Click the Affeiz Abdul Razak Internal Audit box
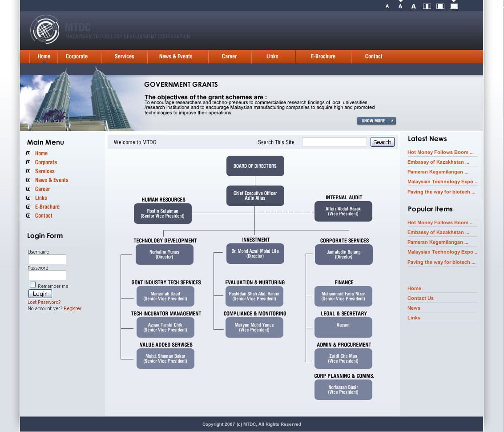 click(x=343, y=211)
